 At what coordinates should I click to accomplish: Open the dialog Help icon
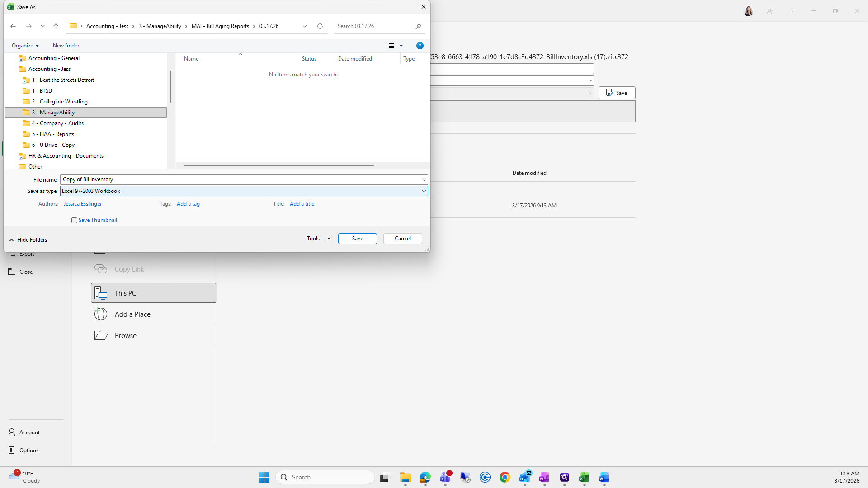(x=420, y=46)
